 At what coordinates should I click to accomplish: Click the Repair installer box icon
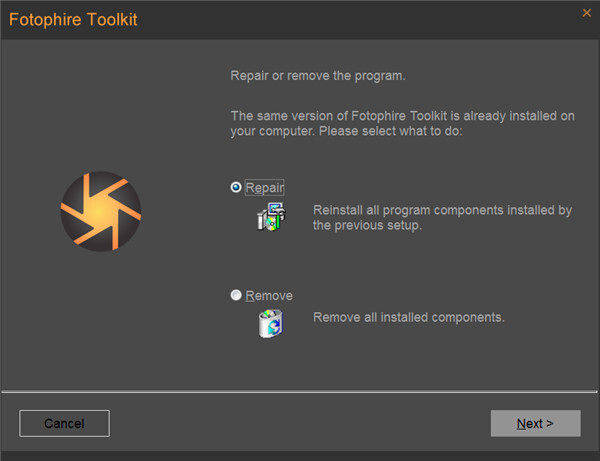271,217
